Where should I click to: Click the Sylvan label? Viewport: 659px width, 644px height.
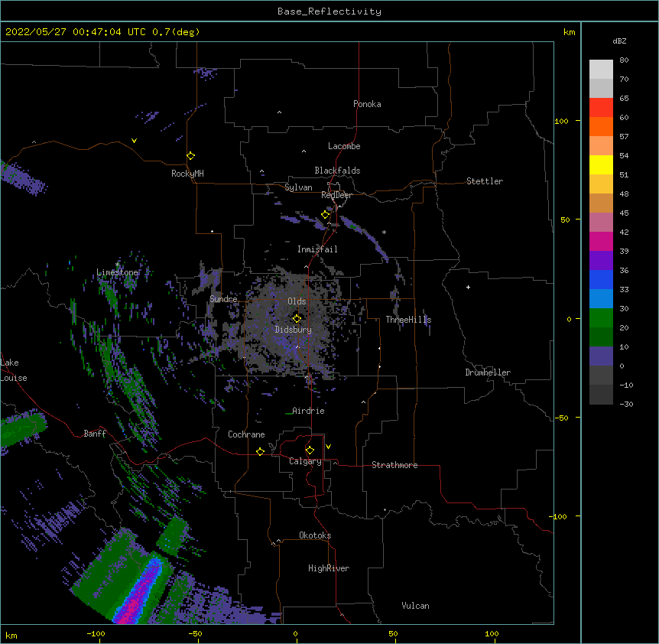point(298,187)
